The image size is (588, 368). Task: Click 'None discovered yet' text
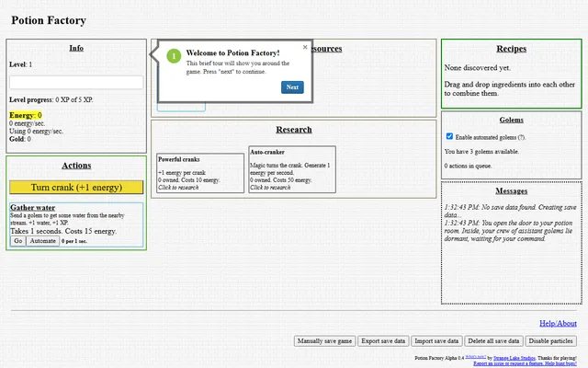click(x=478, y=68)
